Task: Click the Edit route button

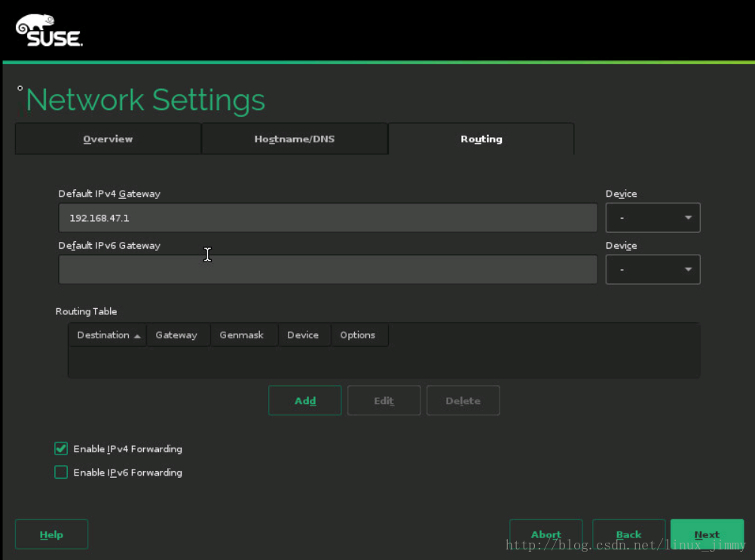Action: (x=384, y=400)
